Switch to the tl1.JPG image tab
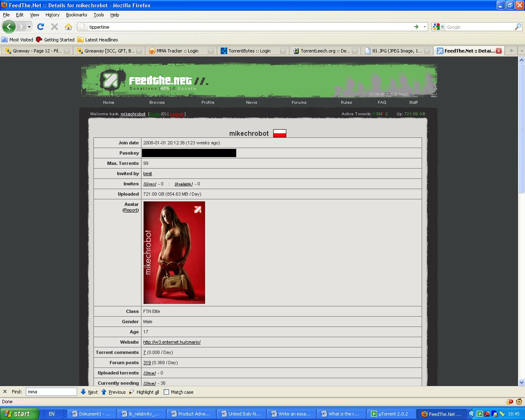 click(x=397, y=51)
